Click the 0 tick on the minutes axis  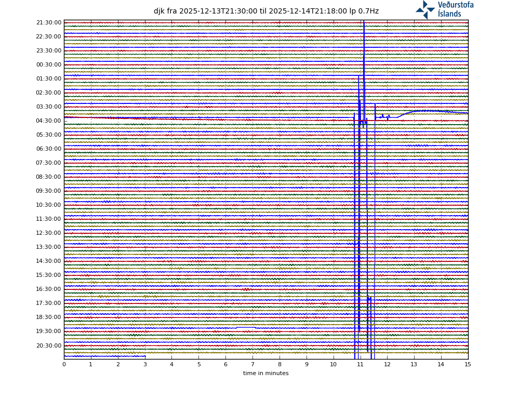coord(64,364)
